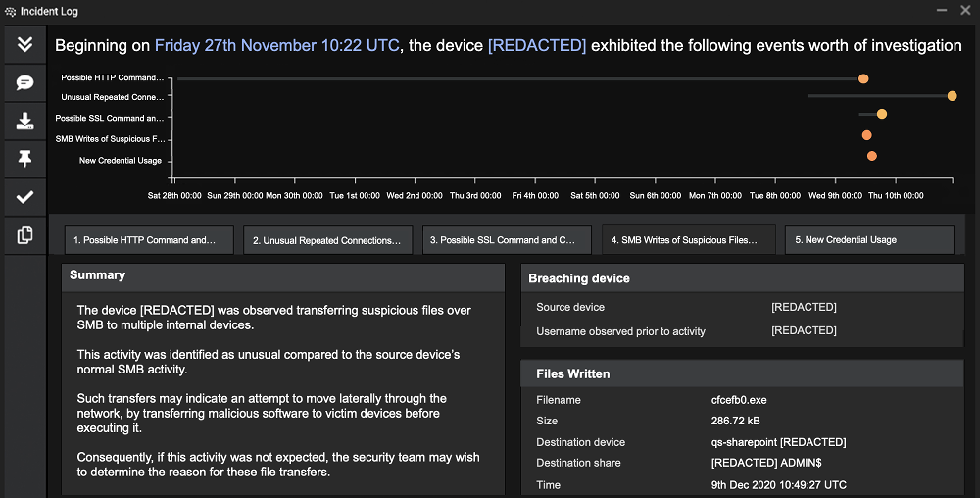The width and height of the screenshot is (980, 498).
Task: Click the Unusual Repeated Connections timeline dot
Action: pos(953,96)
